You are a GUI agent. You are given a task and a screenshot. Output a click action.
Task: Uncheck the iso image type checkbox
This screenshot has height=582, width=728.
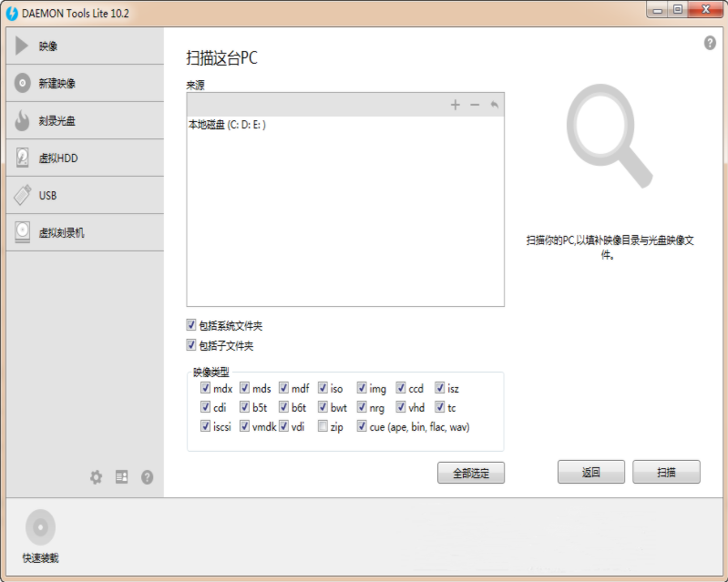coord(323,387)
